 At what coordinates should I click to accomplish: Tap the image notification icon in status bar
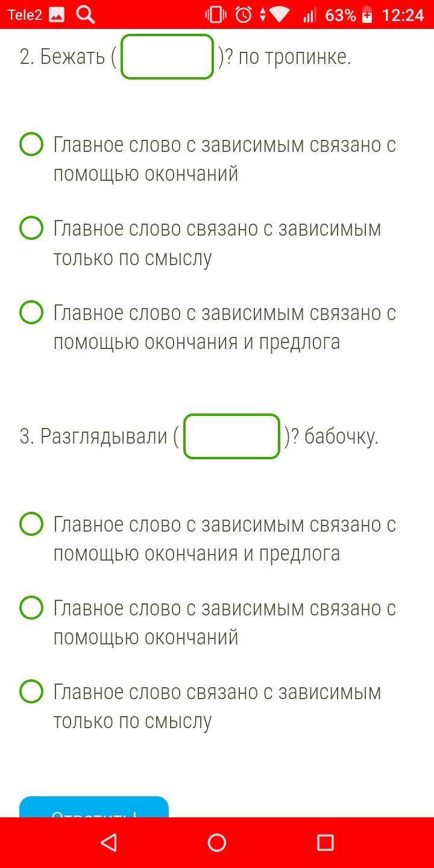(57, 15)
